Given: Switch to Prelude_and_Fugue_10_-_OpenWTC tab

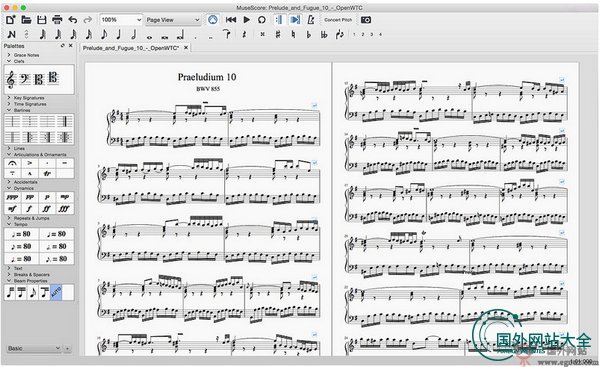Looking at the screenshot, I should pos(130,48).
